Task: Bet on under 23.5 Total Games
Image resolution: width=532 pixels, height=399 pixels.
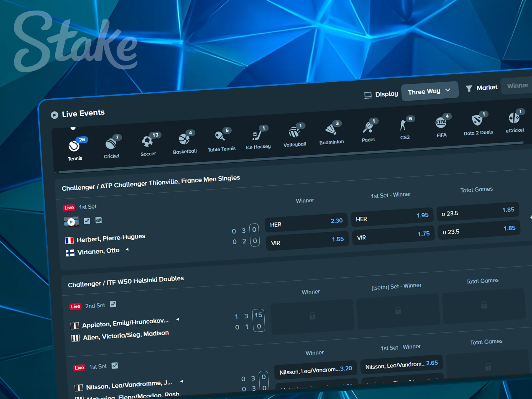Action: (x=479, y=230)
